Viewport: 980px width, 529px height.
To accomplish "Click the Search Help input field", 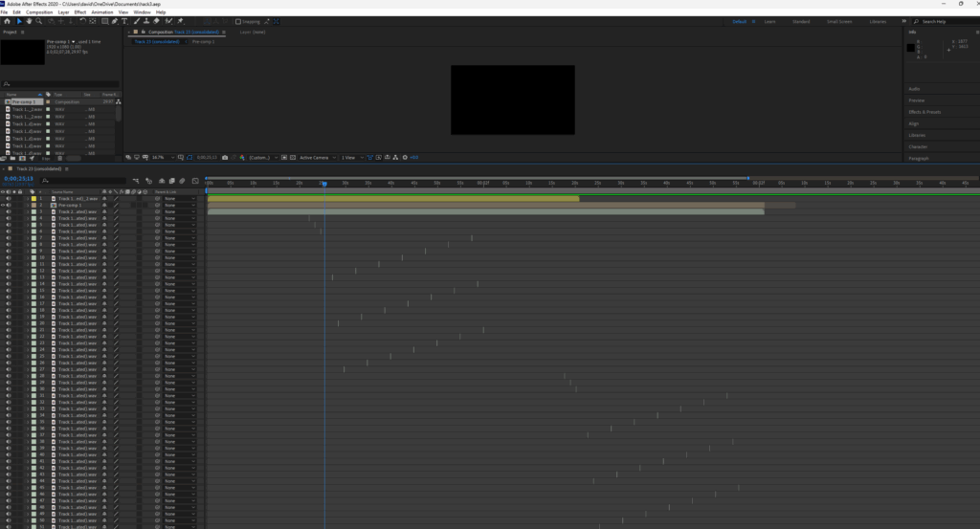I will (x=947, y=21).
